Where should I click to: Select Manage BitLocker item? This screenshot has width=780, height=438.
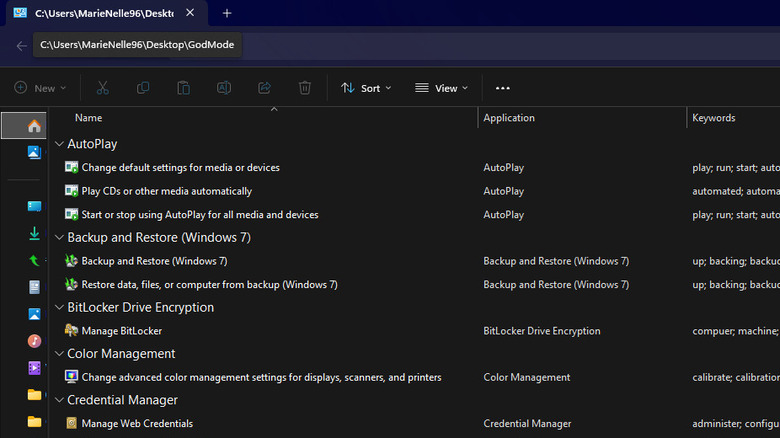[x=122, y=330]
